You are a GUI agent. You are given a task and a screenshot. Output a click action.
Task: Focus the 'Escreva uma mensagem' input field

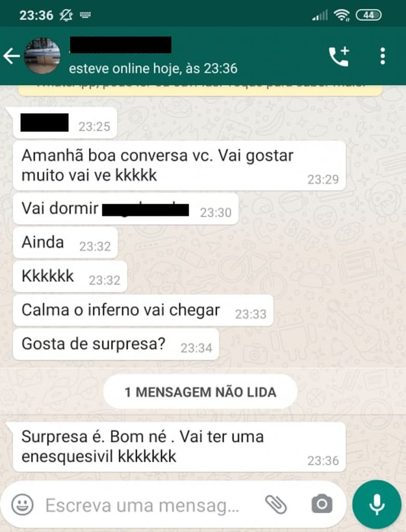(142, 505)
